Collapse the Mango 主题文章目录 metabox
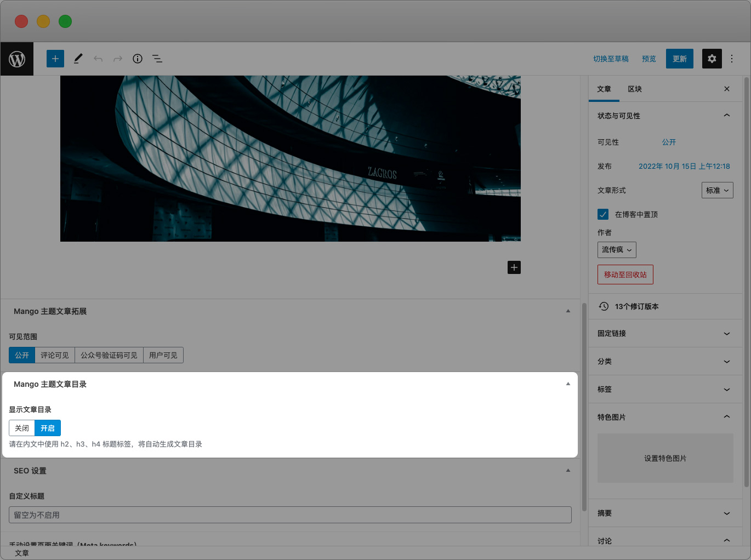 568,384
